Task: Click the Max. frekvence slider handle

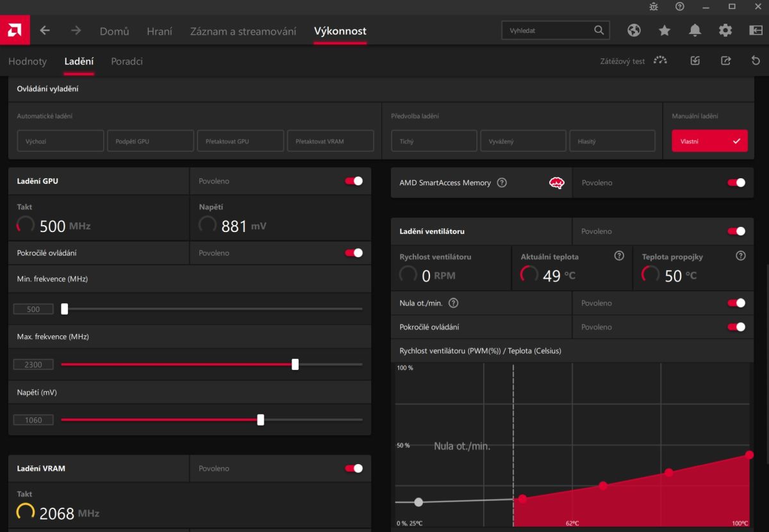Action: coord(295,365)
